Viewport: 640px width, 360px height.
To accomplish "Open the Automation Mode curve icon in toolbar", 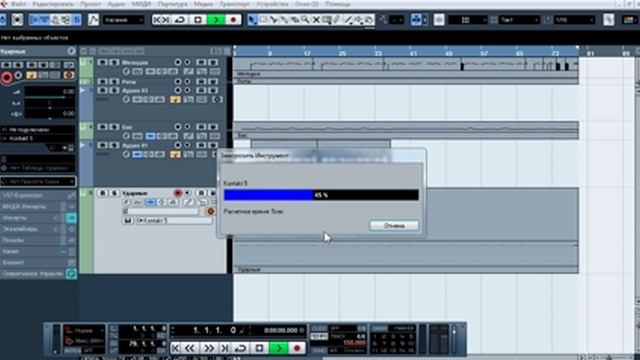I will tap(93, 20).
